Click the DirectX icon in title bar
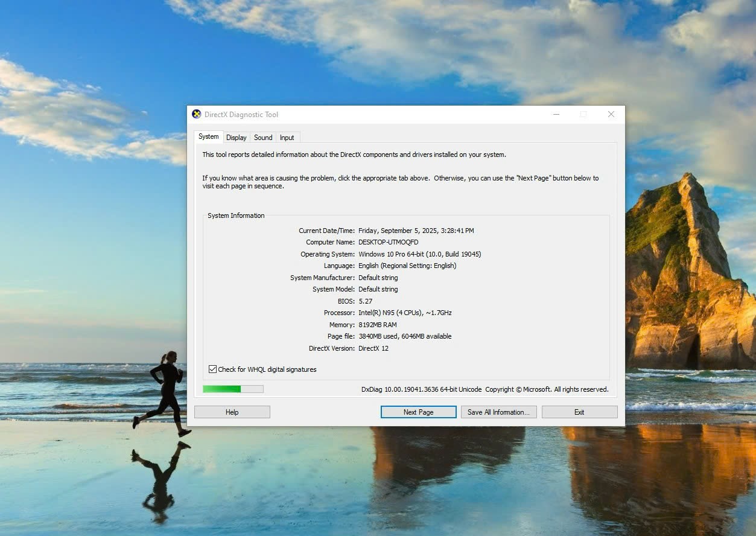756x536 pixels. (x=196, y=115)
